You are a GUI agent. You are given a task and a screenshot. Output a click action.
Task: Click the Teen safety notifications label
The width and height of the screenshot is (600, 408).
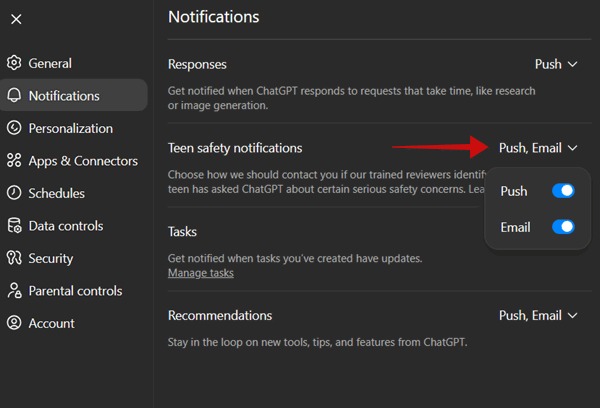pyautogui.click(x=235, y=148)
